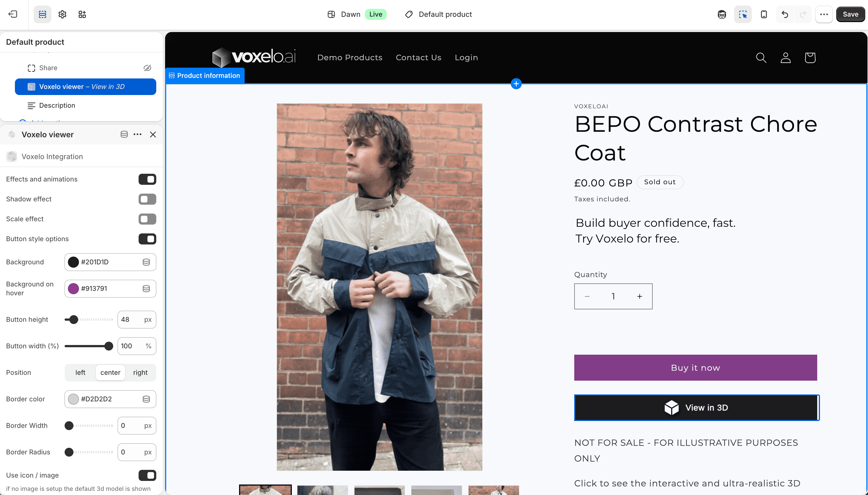Switch to mobile preview icon
Screen dimensions: 868x495
tap(763, 14)
